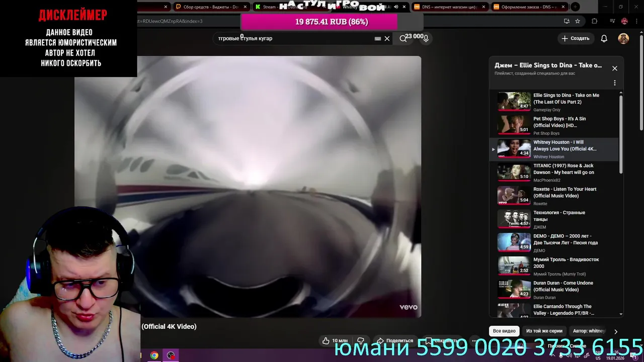Viewport: 644px width, 362px height.
Task: Click the vevo logo on the video
Action: 409,307
